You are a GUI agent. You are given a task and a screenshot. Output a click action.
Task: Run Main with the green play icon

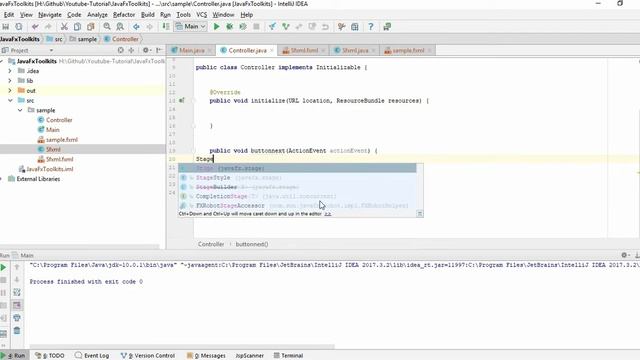tap(216, 27)
